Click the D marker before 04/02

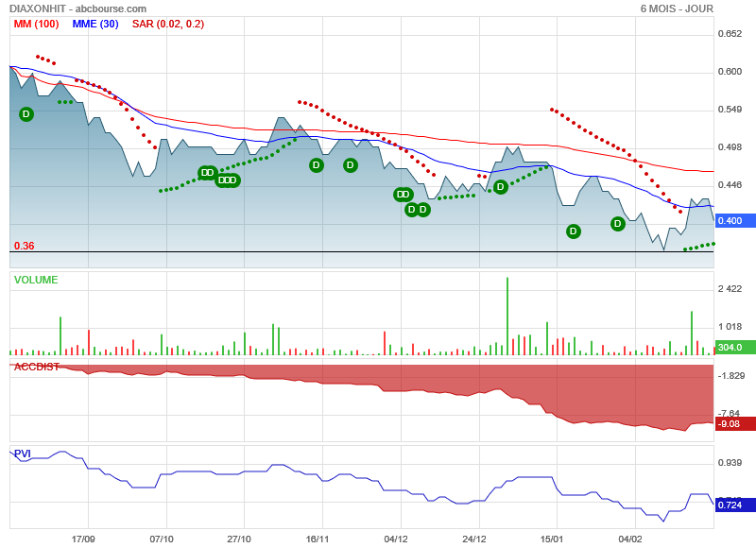tap(618, 224)
